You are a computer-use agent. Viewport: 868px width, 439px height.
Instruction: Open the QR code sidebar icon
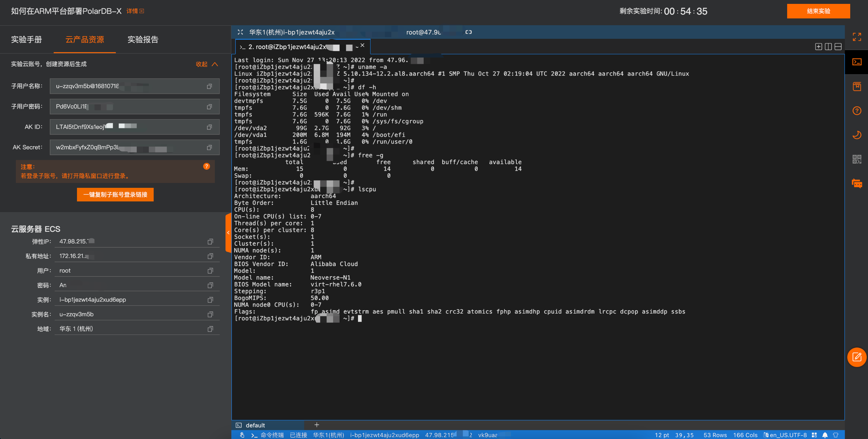[x=857, y=159]
